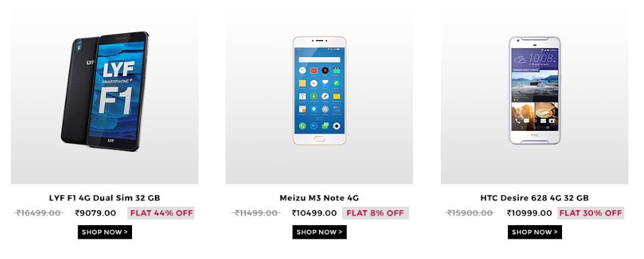Click the struck-through ₹11499.00 original price

point(256,213)
